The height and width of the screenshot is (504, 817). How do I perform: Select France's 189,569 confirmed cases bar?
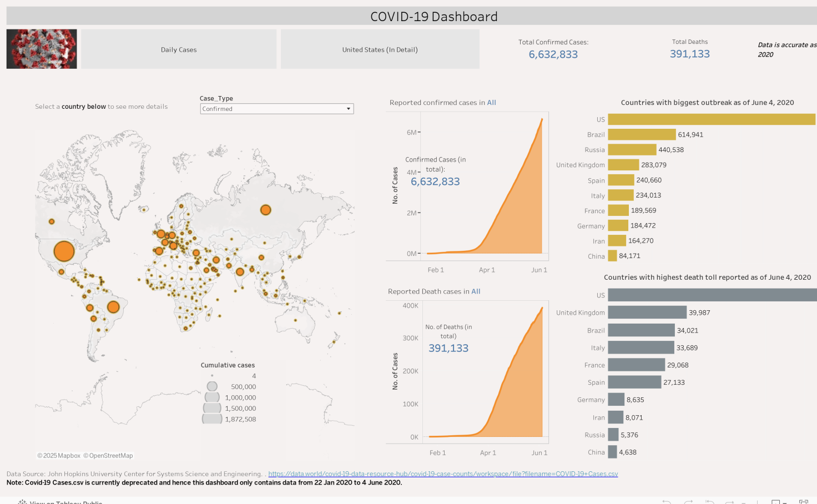click(618, 210)
